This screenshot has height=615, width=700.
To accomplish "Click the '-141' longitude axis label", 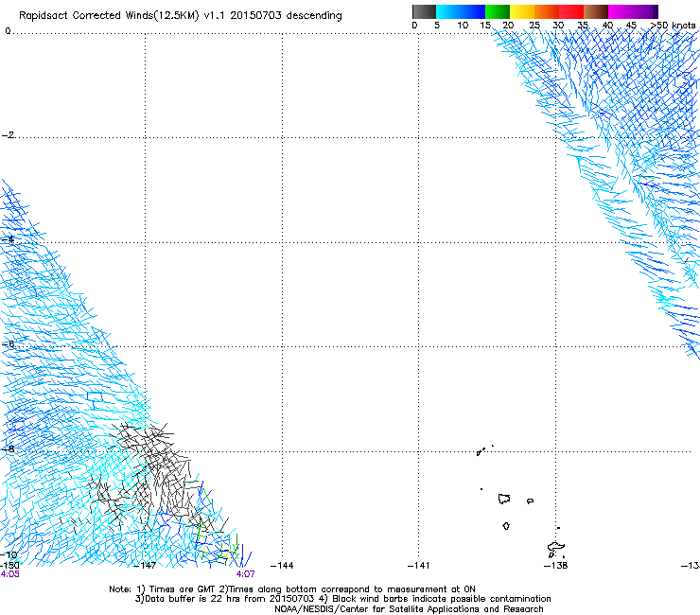I will [x=419, y=566].
